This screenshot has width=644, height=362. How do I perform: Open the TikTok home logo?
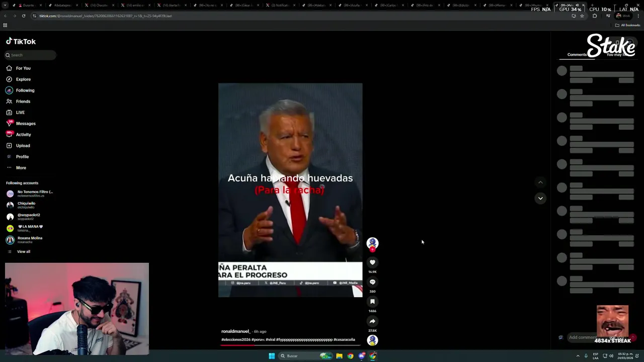click(21, 41)
